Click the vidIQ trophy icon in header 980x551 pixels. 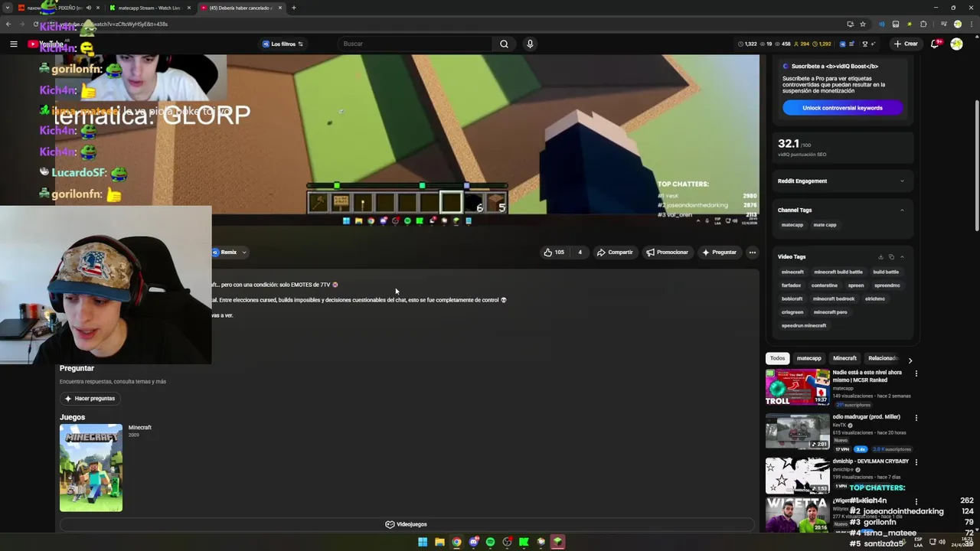864,44
